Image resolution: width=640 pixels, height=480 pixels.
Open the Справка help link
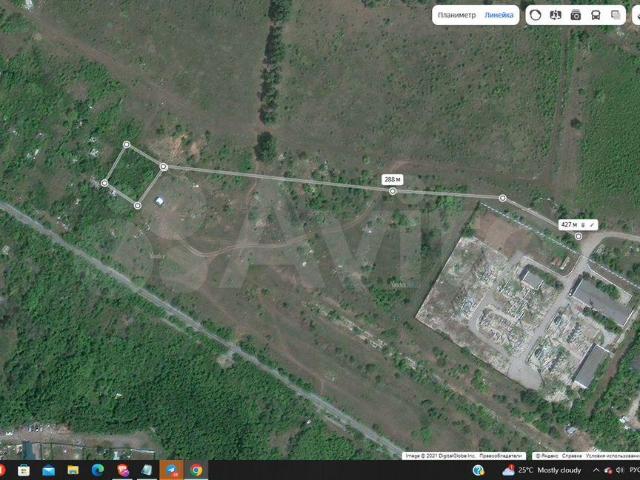click(x=572, y=456)
